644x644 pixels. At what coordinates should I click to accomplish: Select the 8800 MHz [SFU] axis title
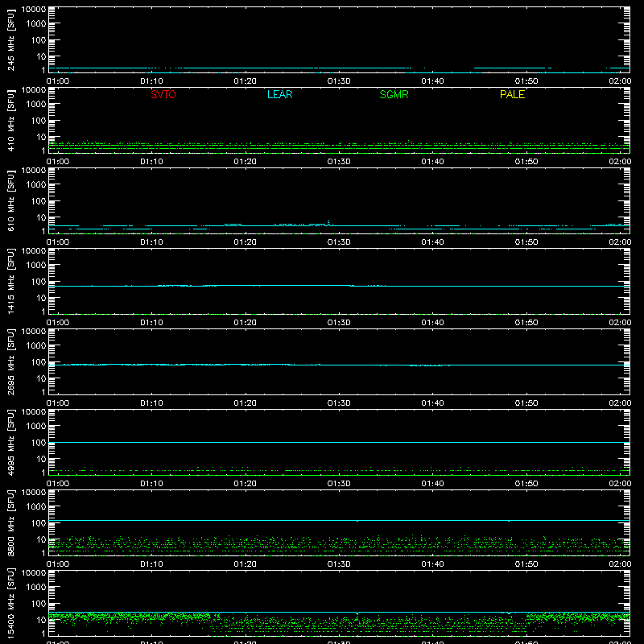(10, 522)
